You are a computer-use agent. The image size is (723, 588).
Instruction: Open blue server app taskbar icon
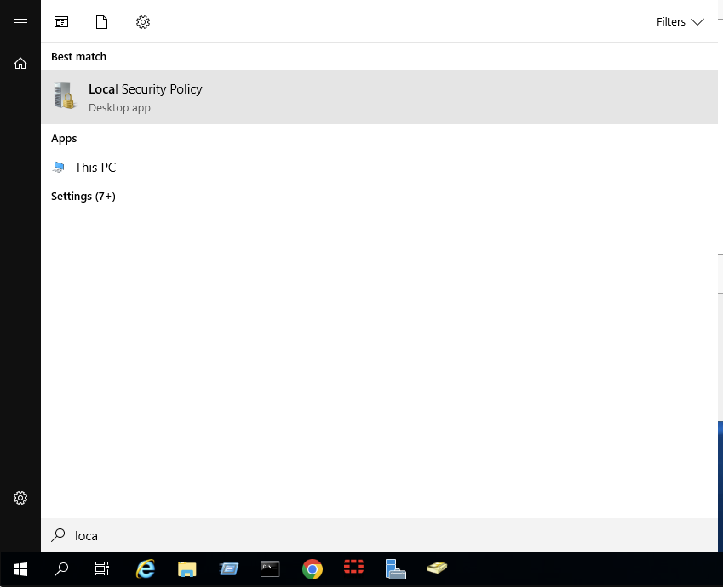pyautogui.click(x=395, y=569)
